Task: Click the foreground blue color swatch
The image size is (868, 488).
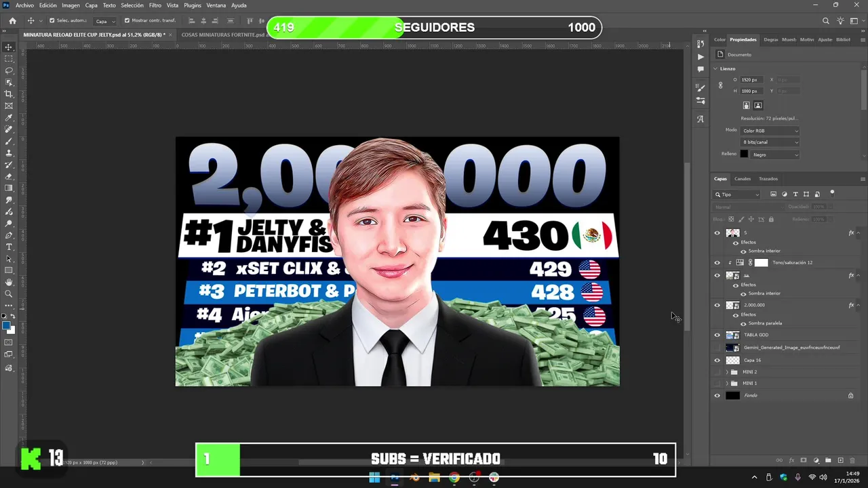Action: coord(7,326)
